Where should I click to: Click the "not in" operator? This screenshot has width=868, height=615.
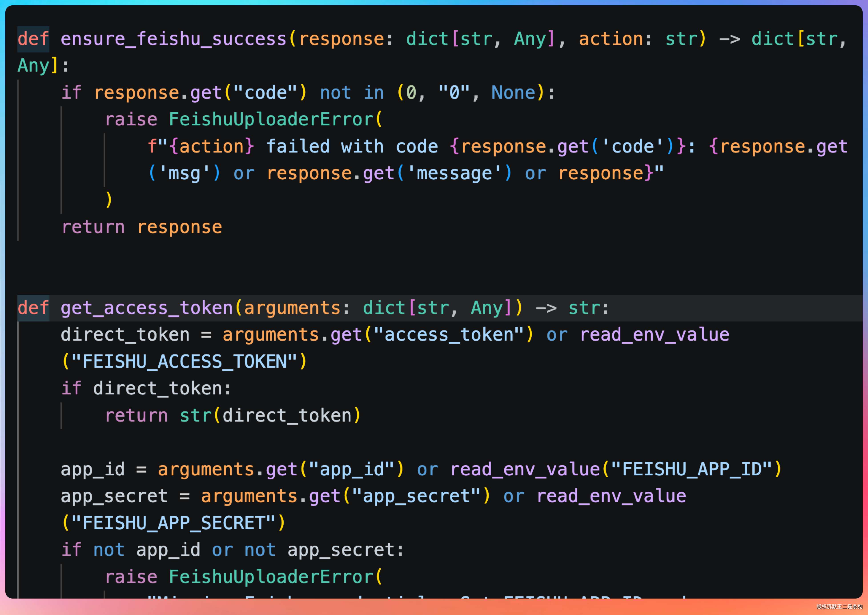tap(352, 93)
